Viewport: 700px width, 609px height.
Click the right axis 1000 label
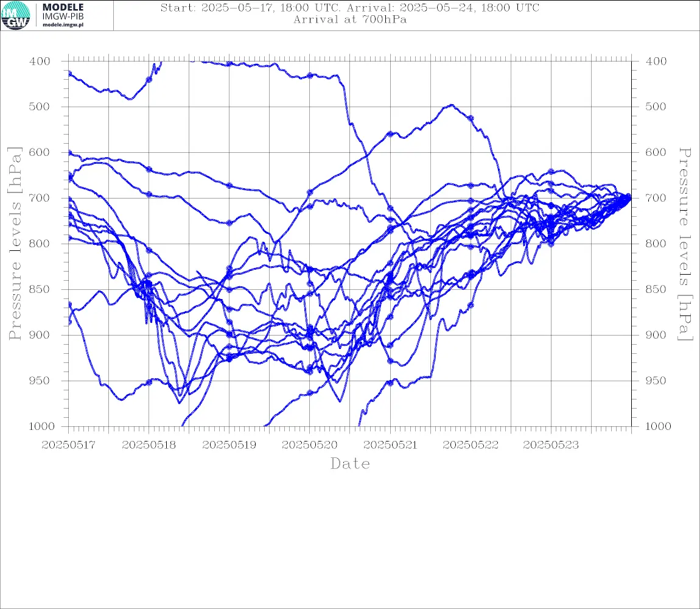click(x=659, y=426)
